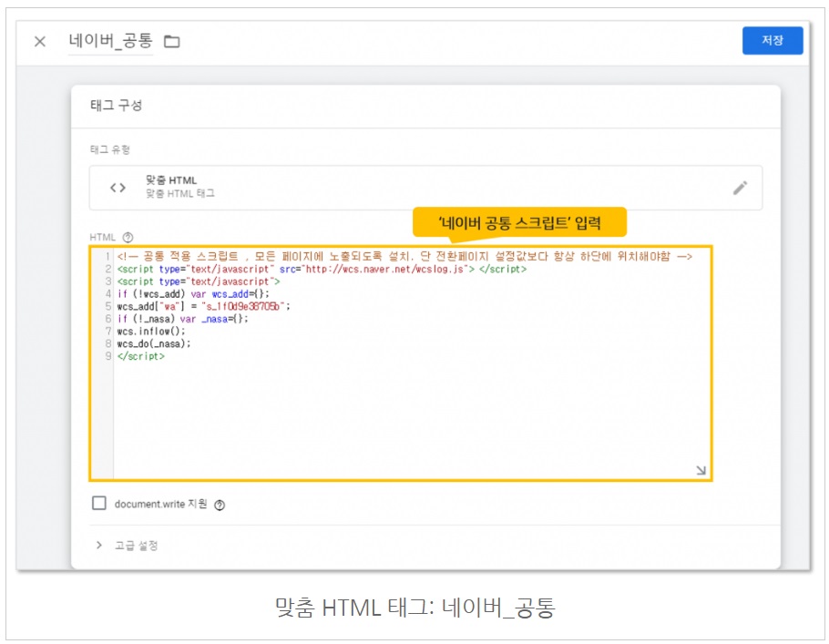The width and height of the screenshot is (829, 644).
Task: Click the code brackets icon for 맞춤 HTML
Action: (x=118, y=188)
